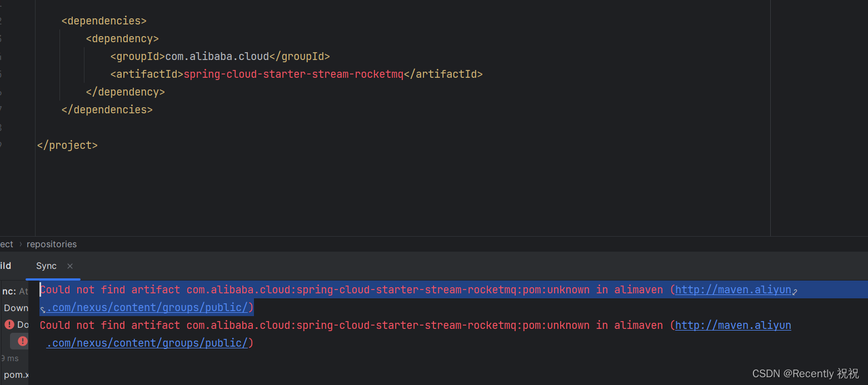Screen dimensions: 868x385
Task: Click the closing </dependencies> tag
Action: click(107, 109)
